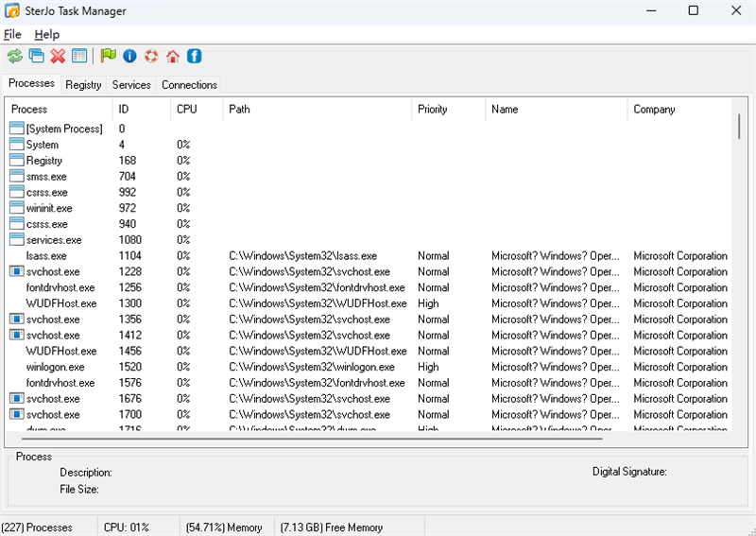Image resolution: width=756 pixels, height=536 pixels.
Task: Click CPU: 01% status bar entry
Action: pos(127,527)
